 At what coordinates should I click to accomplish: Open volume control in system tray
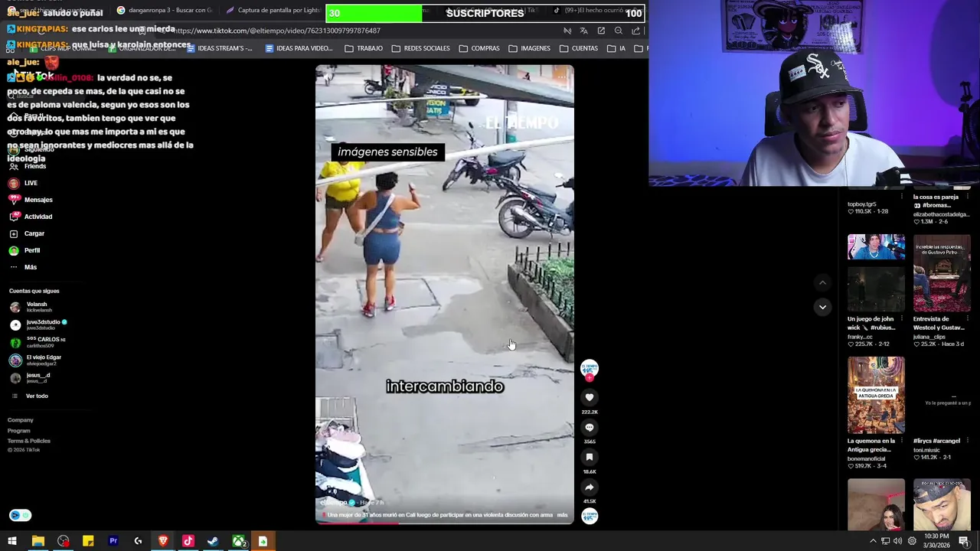click(x=899, y=541)
